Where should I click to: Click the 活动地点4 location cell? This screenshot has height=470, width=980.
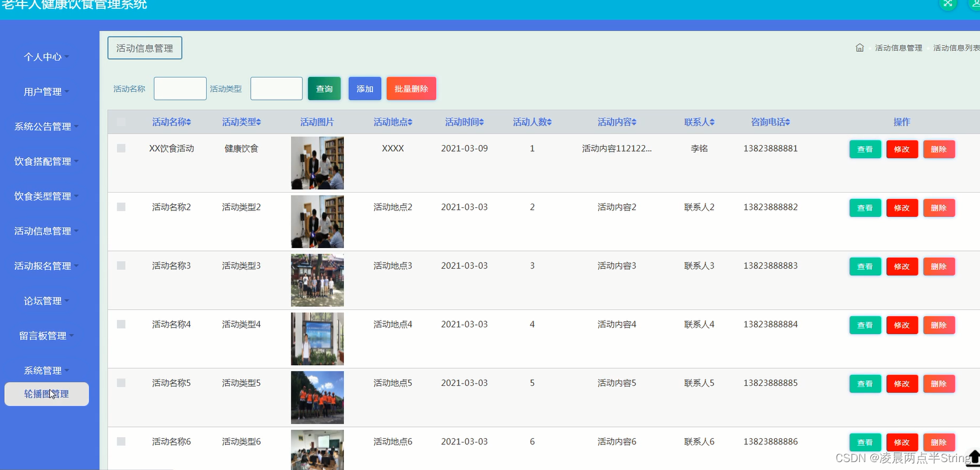click(x=393, y=324)
